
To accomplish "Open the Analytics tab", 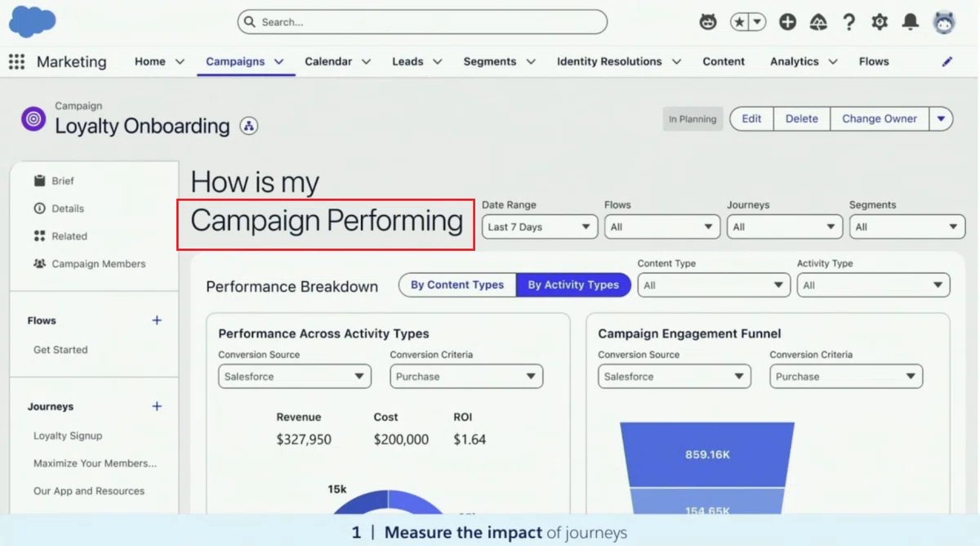I will (x=795, y=61).
